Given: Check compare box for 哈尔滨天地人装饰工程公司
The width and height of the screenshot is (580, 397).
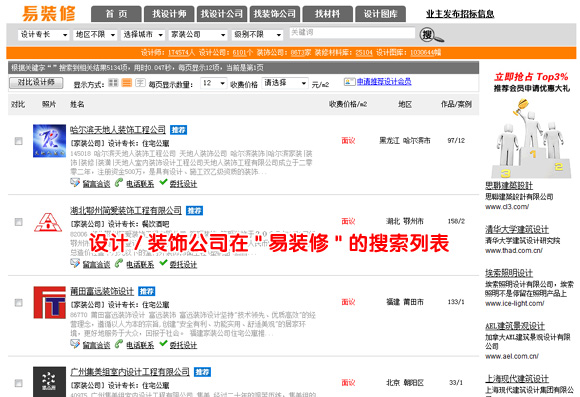Looking at the screenshot, I should pos(18,141).
